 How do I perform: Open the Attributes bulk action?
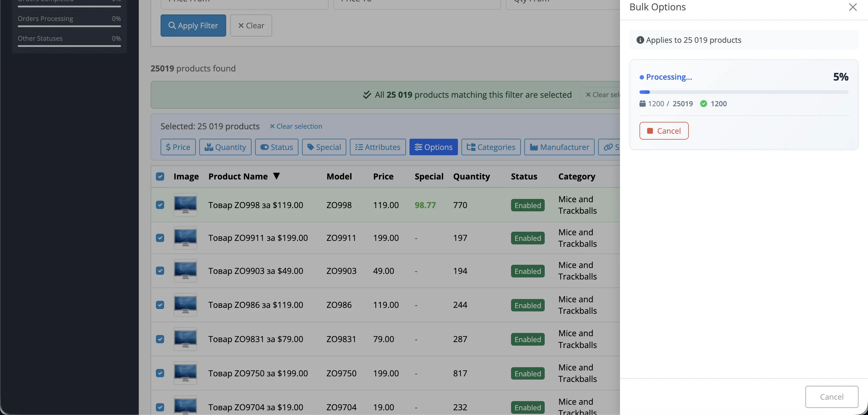378,147
